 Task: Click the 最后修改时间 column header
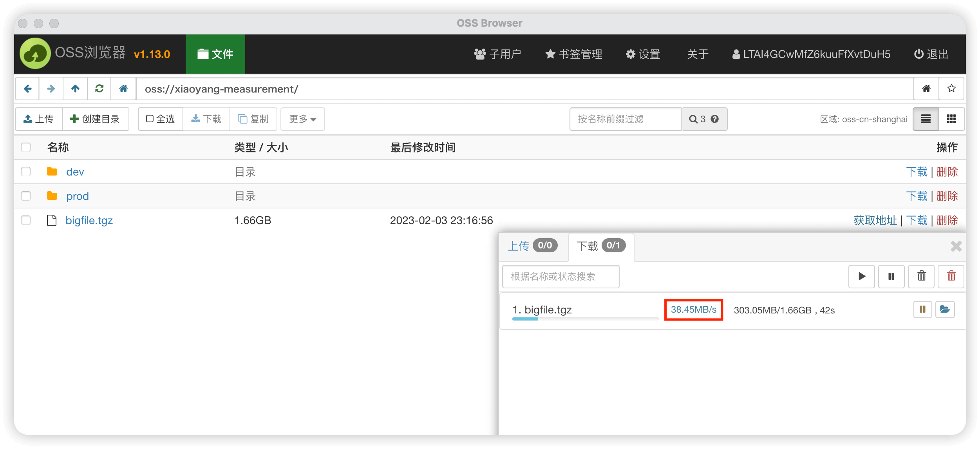[x=423, y=147]
